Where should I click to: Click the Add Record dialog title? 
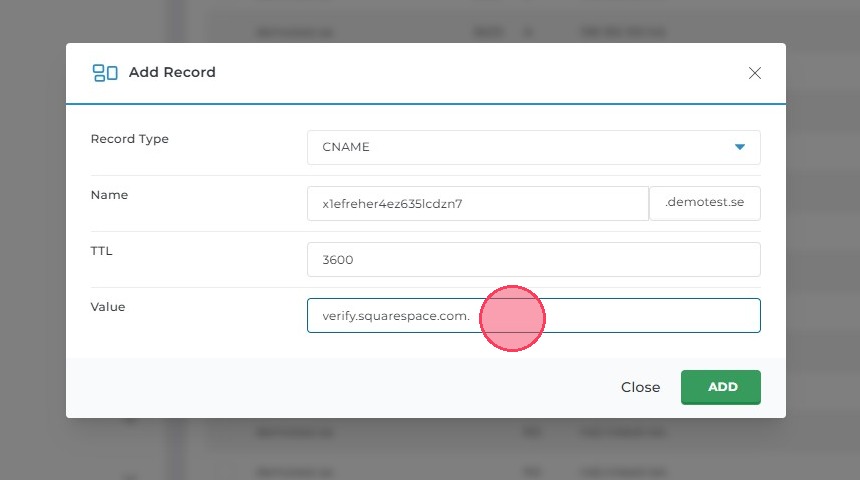172,72
